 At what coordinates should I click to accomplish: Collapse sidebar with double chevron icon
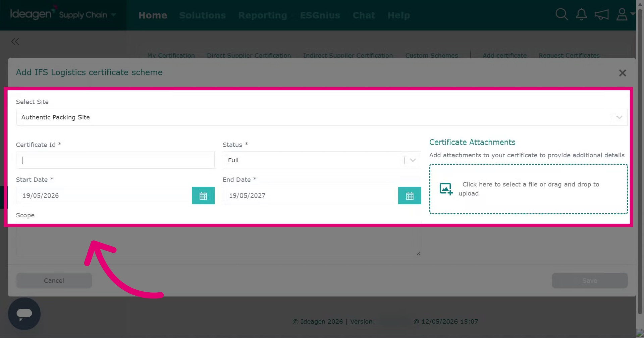(x=15, y=42)
